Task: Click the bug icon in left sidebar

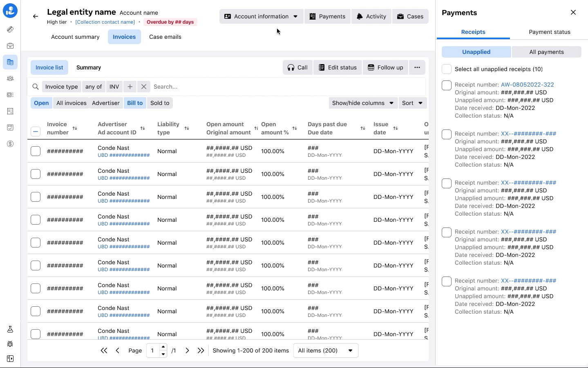Action: pyautogui.click(x=10, y=344)
